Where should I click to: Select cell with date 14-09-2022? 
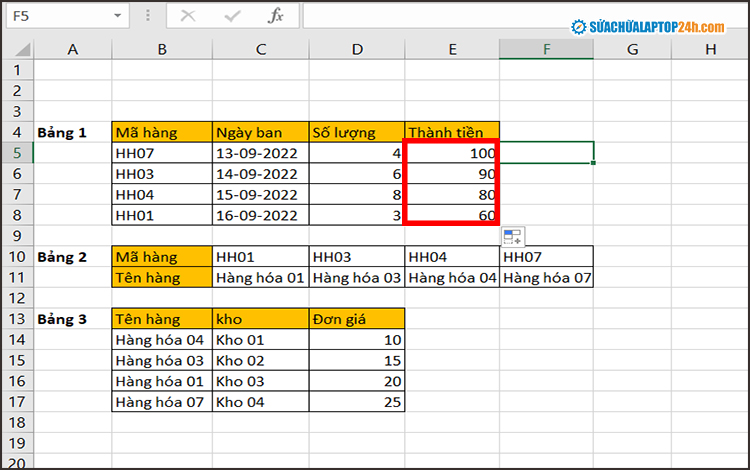(x=261, y=174)
